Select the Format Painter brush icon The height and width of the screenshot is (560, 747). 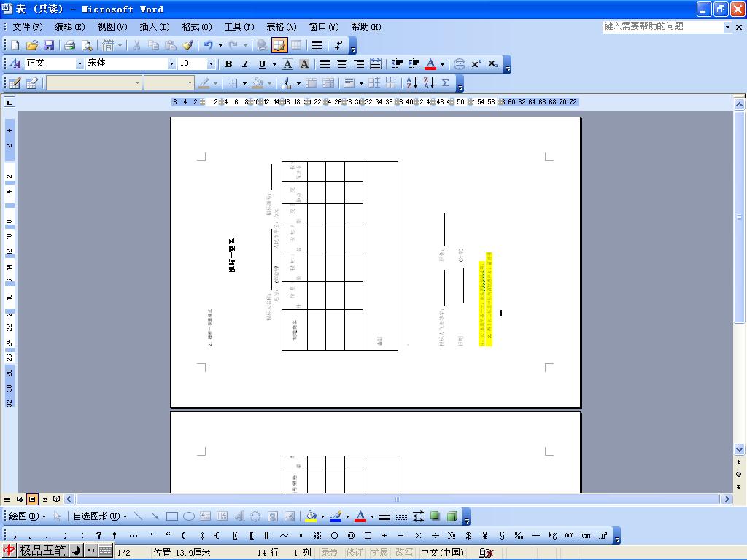[188, 45]
